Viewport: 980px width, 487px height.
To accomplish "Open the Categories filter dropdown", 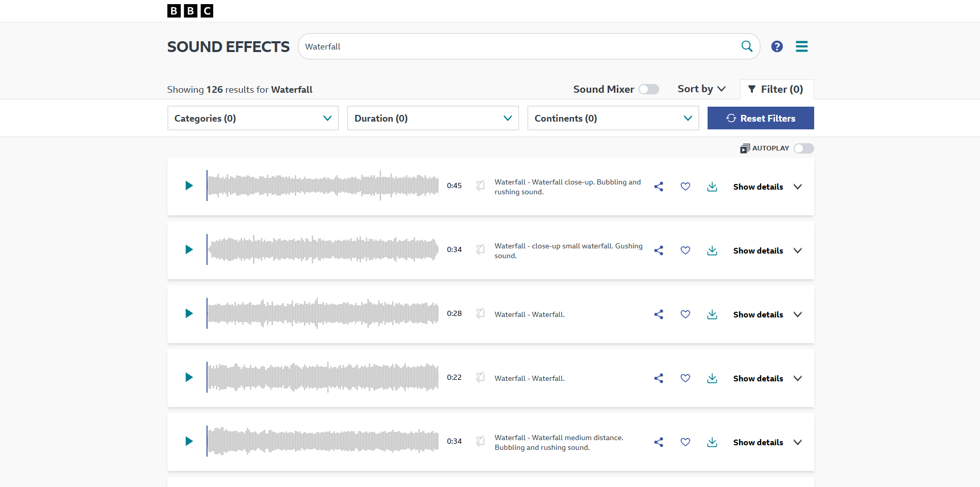I will tap(252, 118).
